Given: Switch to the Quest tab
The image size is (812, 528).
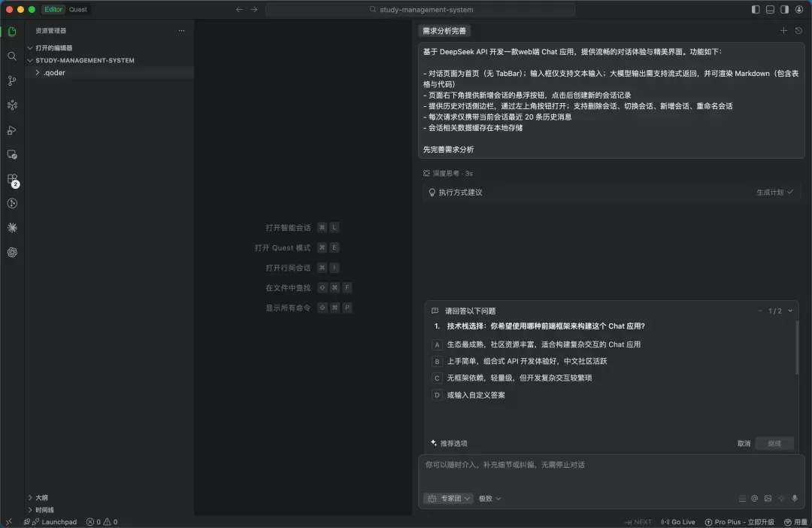Looking at the screenshot, I should [x=77, y=10].
